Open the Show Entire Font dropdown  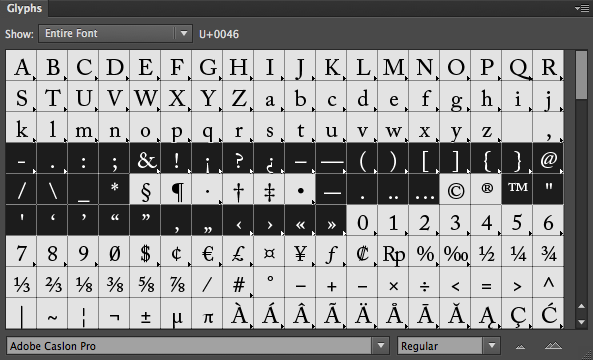pyautogui.click(x=115, y=34)
